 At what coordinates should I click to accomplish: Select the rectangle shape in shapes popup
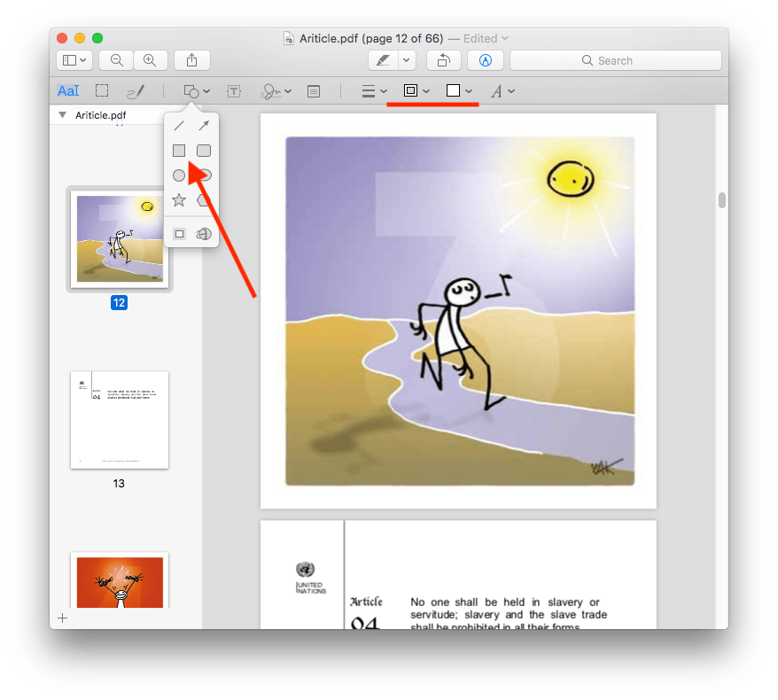click(x=179, y=151)
